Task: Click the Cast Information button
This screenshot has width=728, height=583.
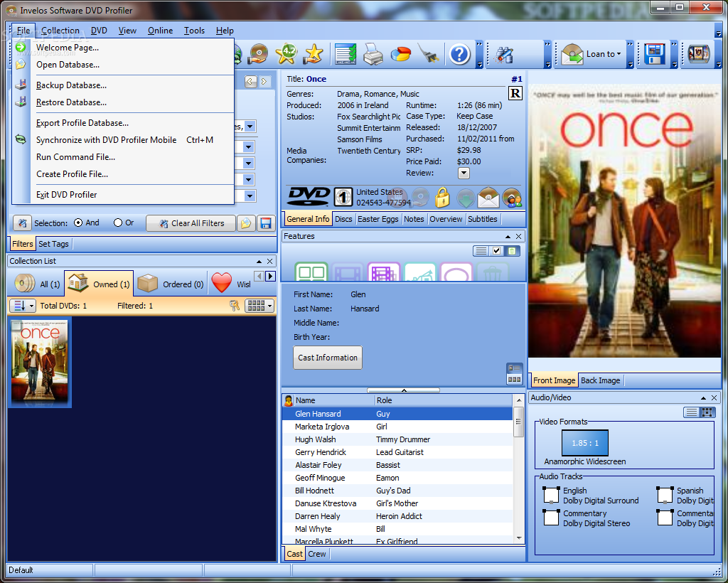Action: click(328, 358)
